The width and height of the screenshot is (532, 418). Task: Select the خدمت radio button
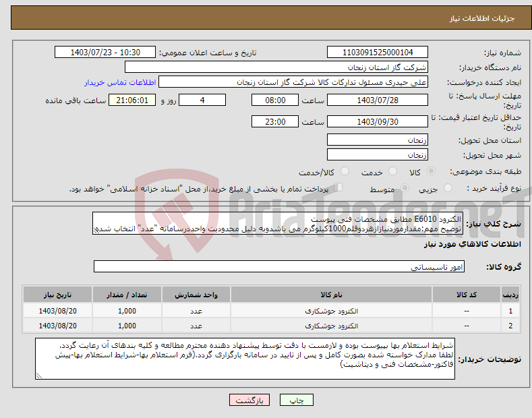(x=392, y=171)
